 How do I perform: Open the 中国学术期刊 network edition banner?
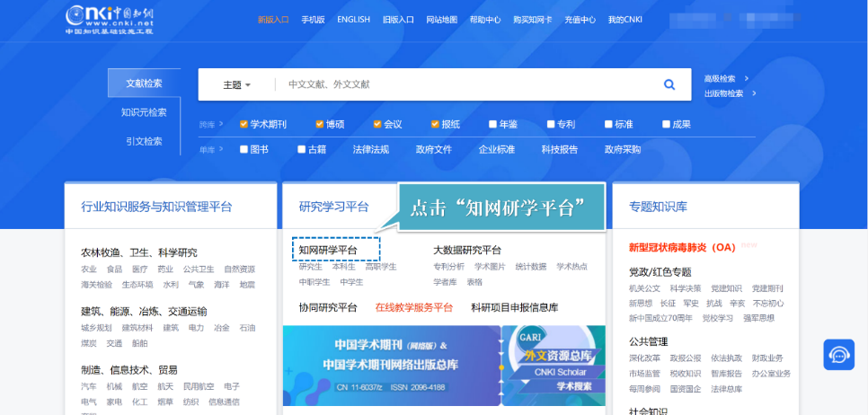(x=391, y=365)
